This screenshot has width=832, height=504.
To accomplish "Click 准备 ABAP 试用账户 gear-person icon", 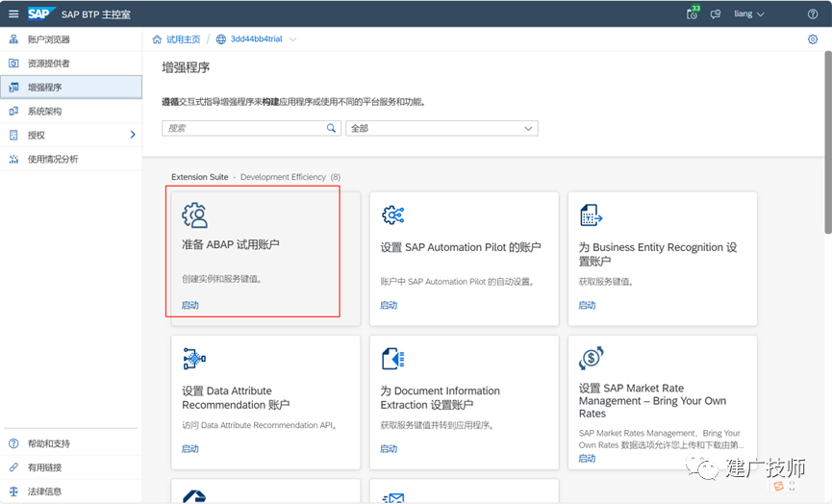I will pos(194,214).
